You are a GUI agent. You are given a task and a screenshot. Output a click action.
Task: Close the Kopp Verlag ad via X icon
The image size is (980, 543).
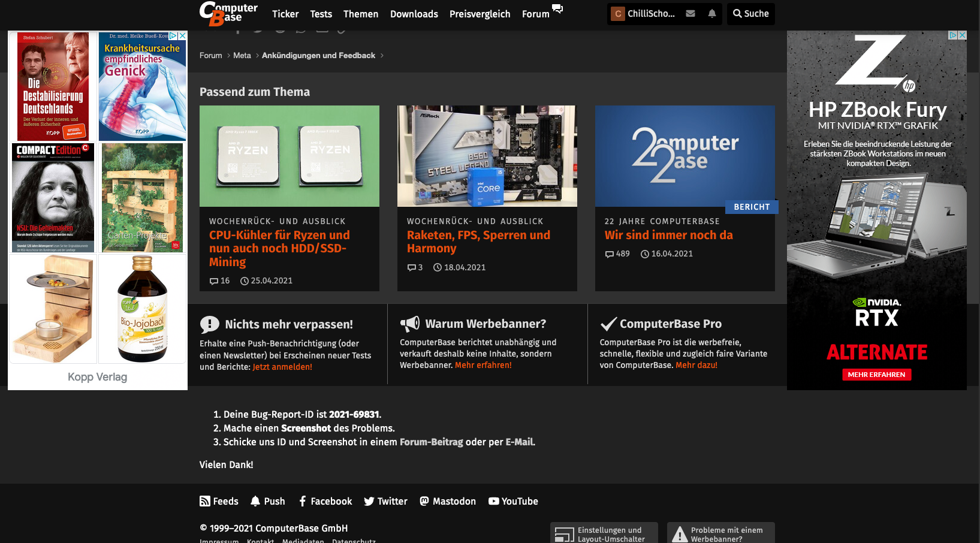(x=182, y=36)
